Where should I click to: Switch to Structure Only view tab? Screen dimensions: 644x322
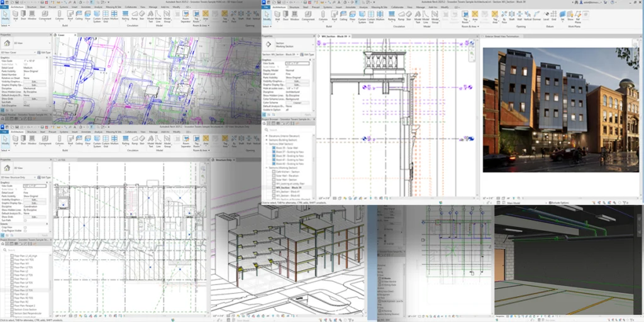tap(225, 160)
